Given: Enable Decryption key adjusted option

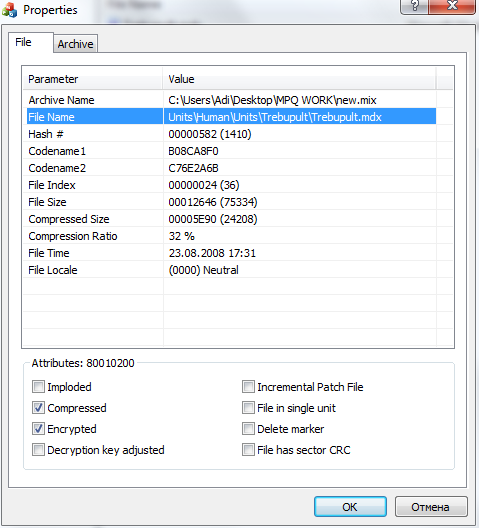Looking at the screenshot, I should pyautogui.click(x=38, y=450).
